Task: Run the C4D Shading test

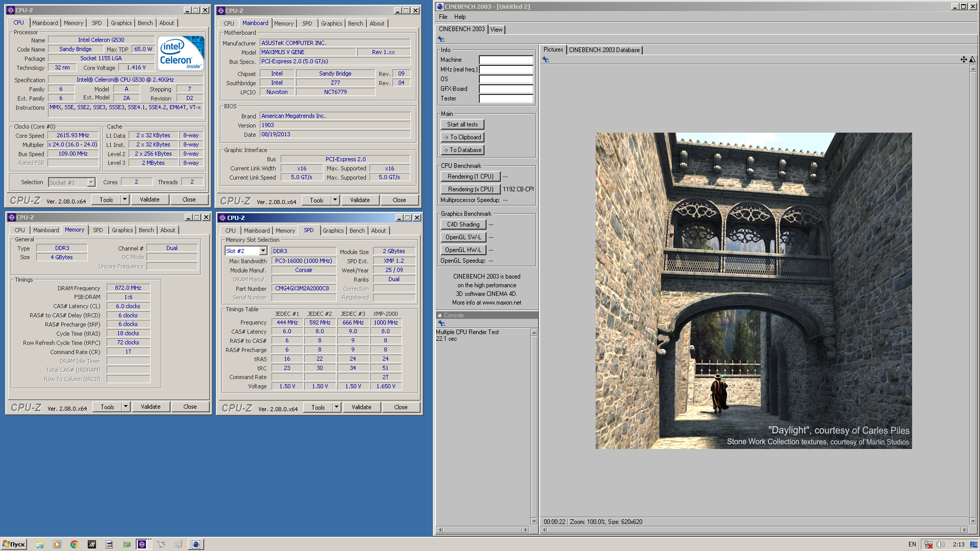Action: pos(463,224)
